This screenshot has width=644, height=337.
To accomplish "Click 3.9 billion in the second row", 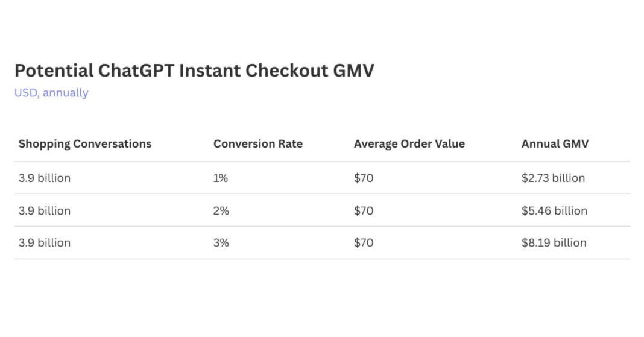I will tap(45, 211).
